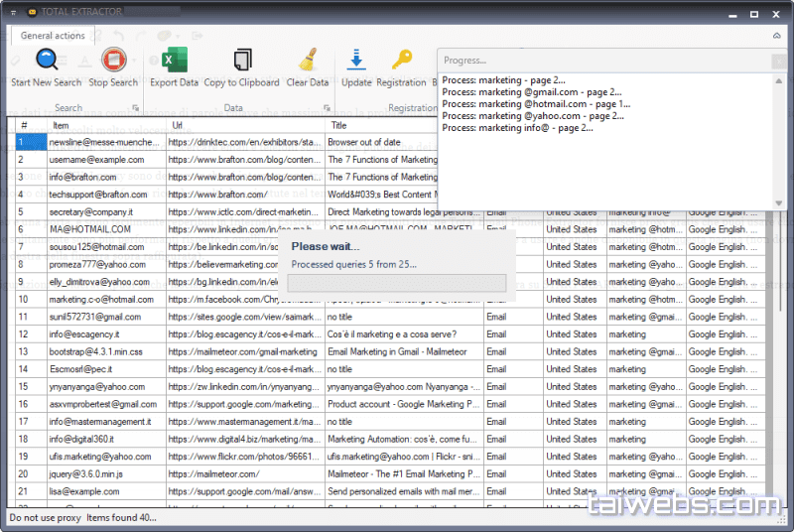This screenshot has width=794, height=532.
Task: Click the Email Marketing in Gmail - Mailmeteor title
Action: (404, 351)
